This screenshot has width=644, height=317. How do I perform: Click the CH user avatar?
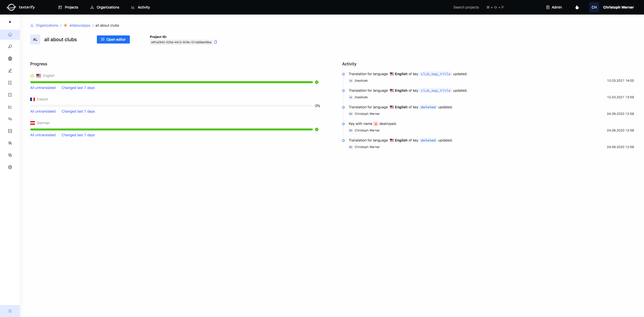tap(594, 7)
